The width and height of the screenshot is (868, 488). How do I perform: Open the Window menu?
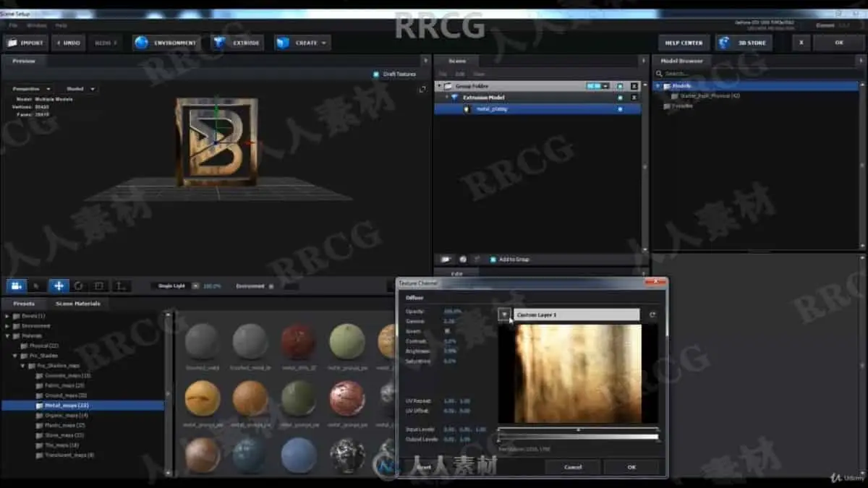click(x=36, y=25)
